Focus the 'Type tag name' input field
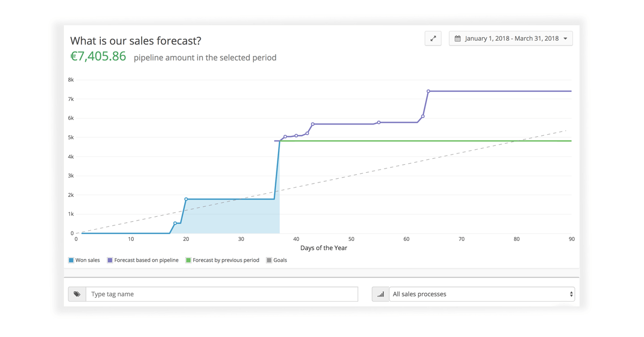The image size is (644, 337). pos(222,294)
